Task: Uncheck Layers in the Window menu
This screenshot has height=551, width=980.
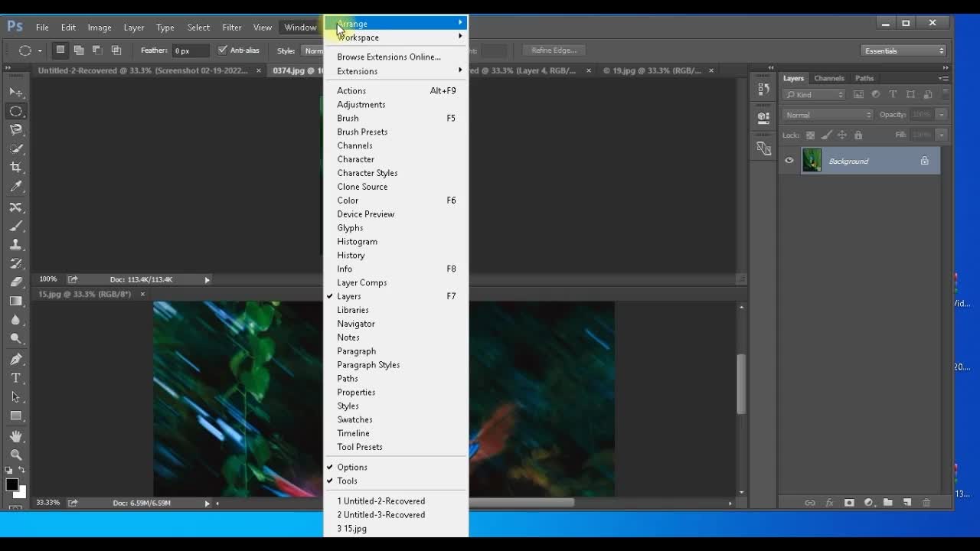Action: coord(349,296)
